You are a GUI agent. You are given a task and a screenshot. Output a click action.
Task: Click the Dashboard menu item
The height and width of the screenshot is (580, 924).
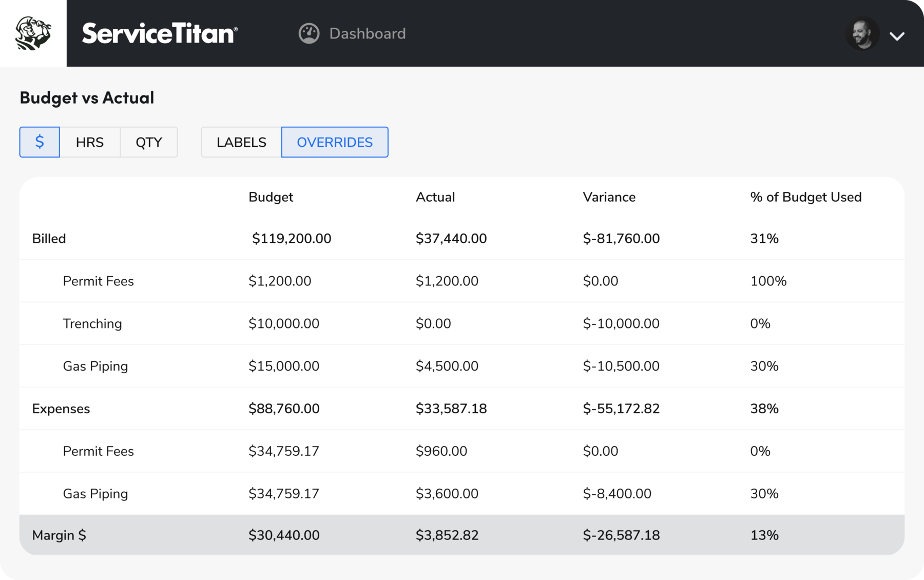point(368,33)
